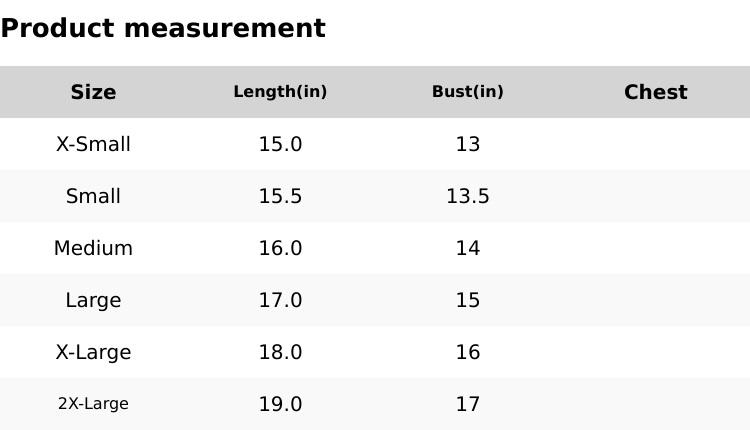
Task: Click the Product measurement heading
Action: pos(163,28)
